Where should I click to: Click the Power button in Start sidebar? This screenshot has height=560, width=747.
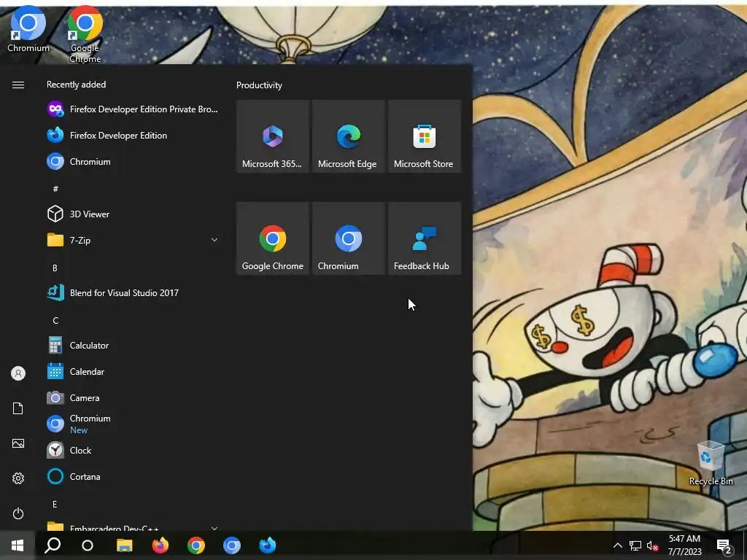[x=18, y=513]
